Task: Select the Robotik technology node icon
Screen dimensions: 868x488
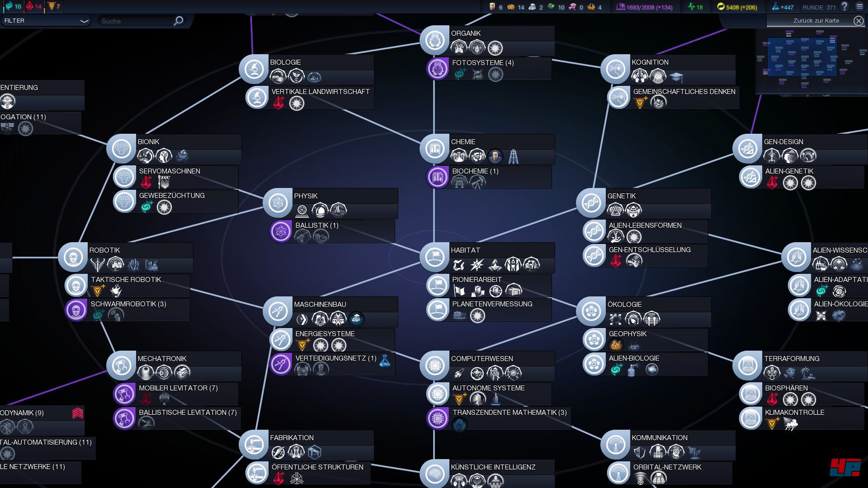Action: click(x=73, y=257)
